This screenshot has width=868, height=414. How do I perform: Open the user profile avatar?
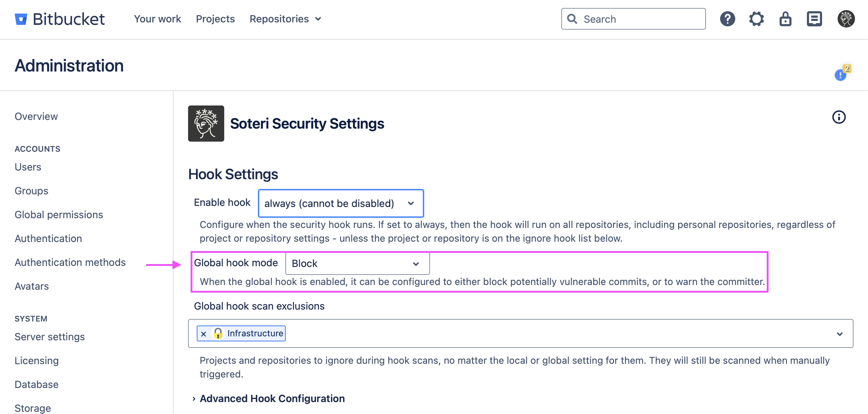tap(846, 19)
